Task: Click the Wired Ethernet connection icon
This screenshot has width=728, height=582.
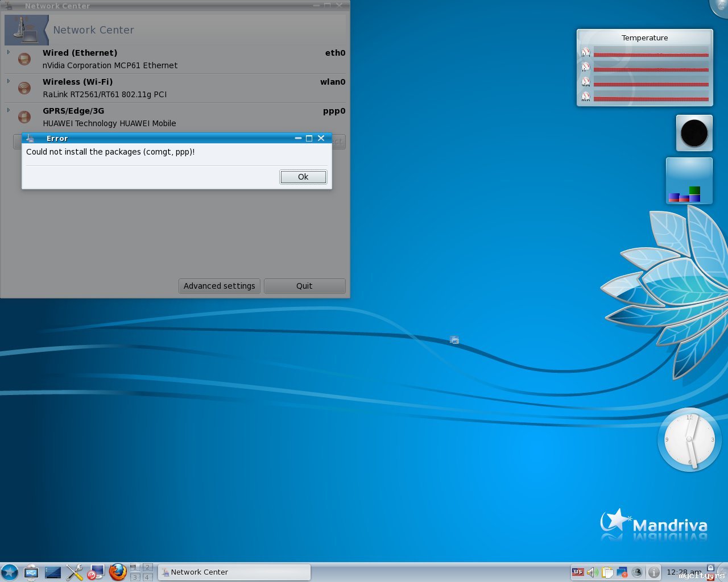Action: [24, 59]
